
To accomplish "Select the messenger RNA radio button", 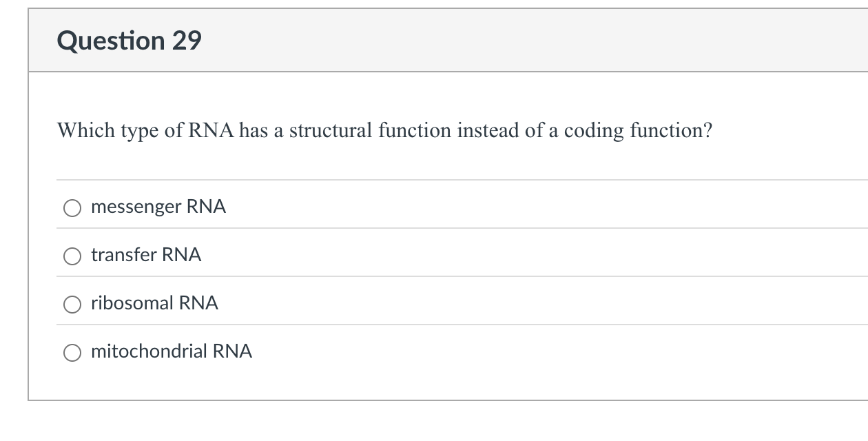I will (72, 207).
